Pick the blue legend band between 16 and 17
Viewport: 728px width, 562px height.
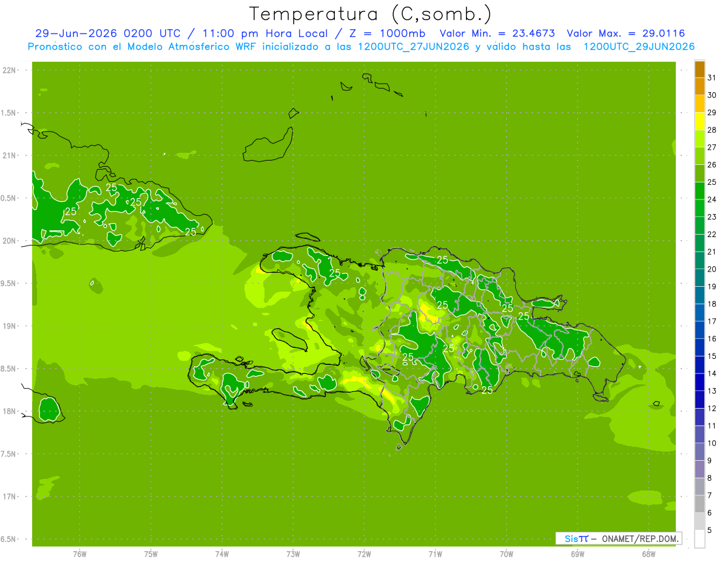pyautogui.click(x=699, y=330)
